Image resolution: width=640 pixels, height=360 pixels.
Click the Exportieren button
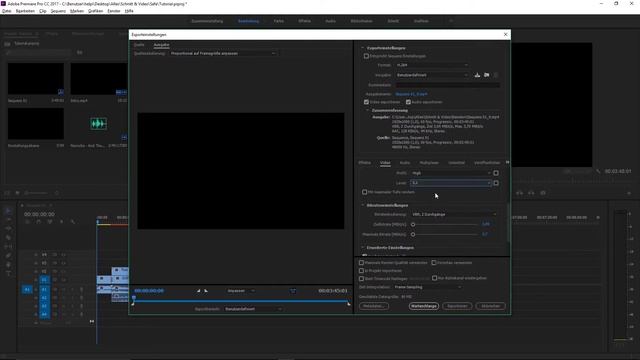coord(457,306)
